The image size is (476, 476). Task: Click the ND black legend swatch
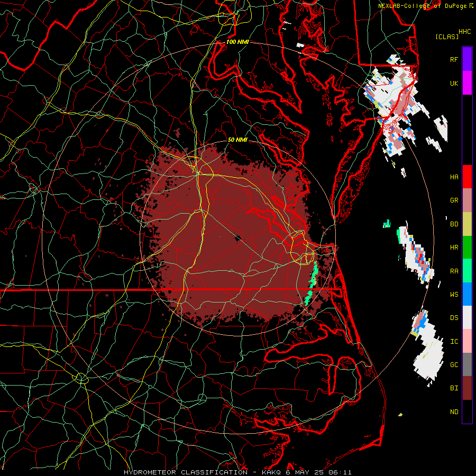467,411
